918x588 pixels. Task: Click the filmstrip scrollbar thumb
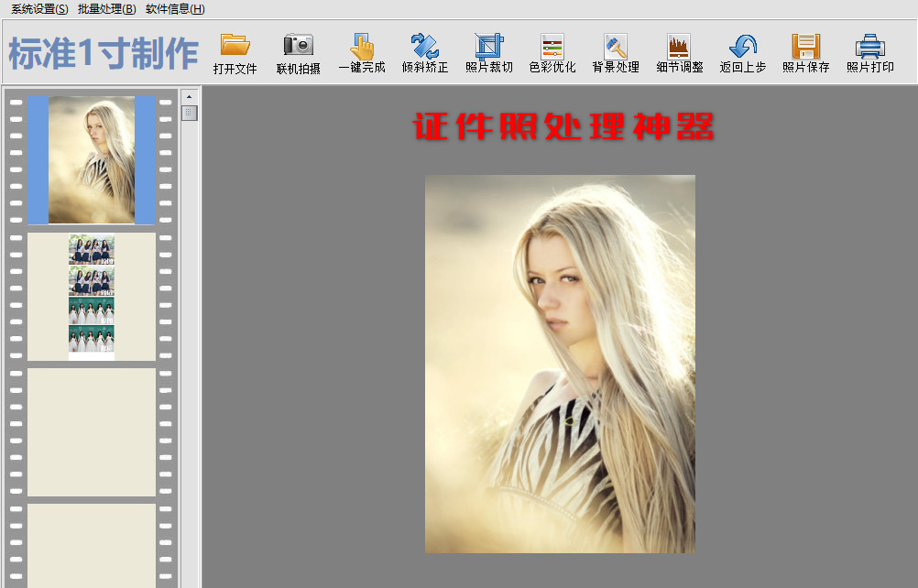click(x=189, y=113)
